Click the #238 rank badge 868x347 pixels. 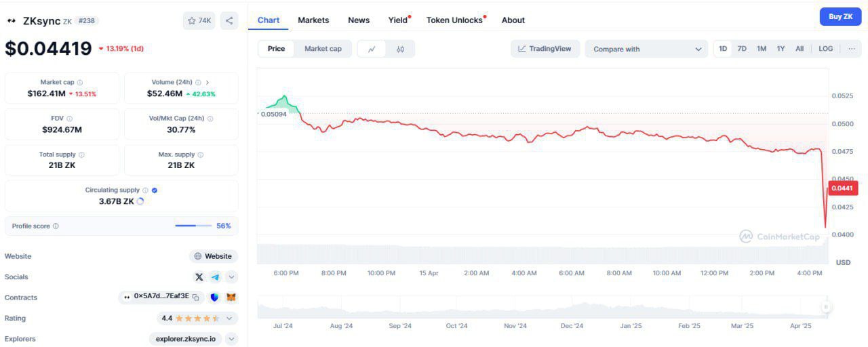(x=87, y=21)
